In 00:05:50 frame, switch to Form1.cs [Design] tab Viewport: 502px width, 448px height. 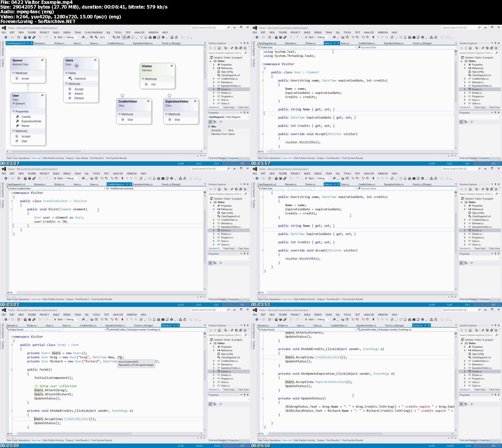tap(394, 325)
